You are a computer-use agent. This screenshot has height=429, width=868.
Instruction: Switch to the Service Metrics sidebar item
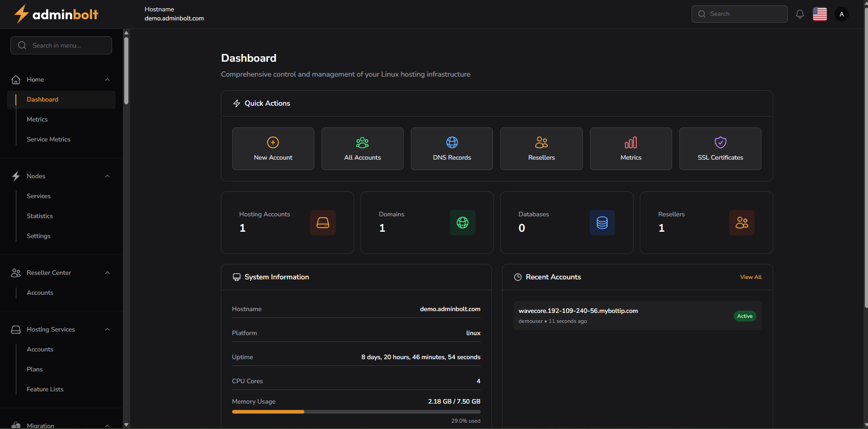click(x=49, y=139)
